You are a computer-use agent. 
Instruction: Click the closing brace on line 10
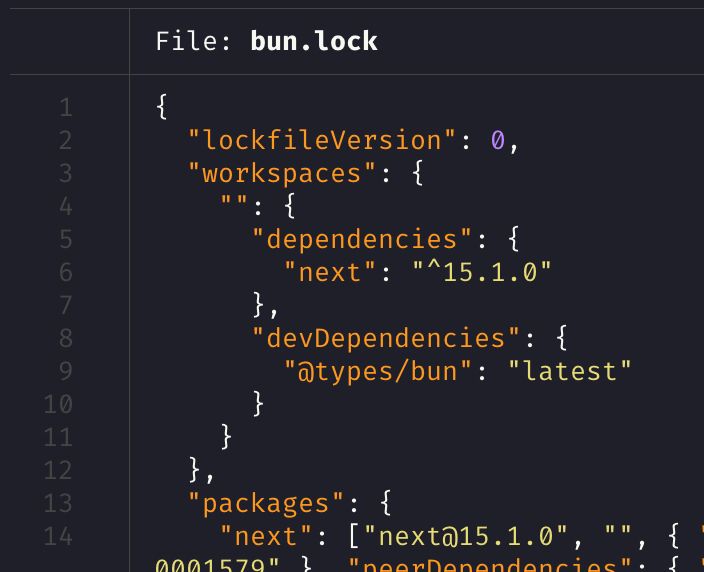[x=258, y=404]
